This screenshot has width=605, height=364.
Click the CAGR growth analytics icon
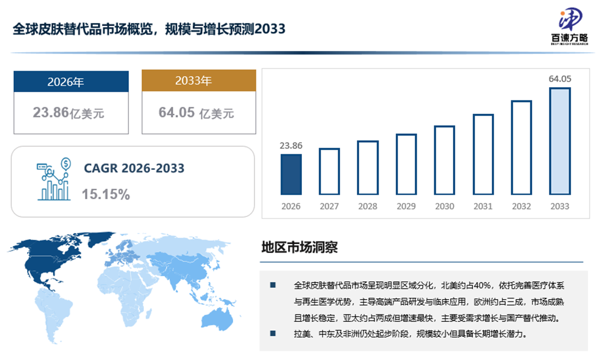[x=53, y=179]
